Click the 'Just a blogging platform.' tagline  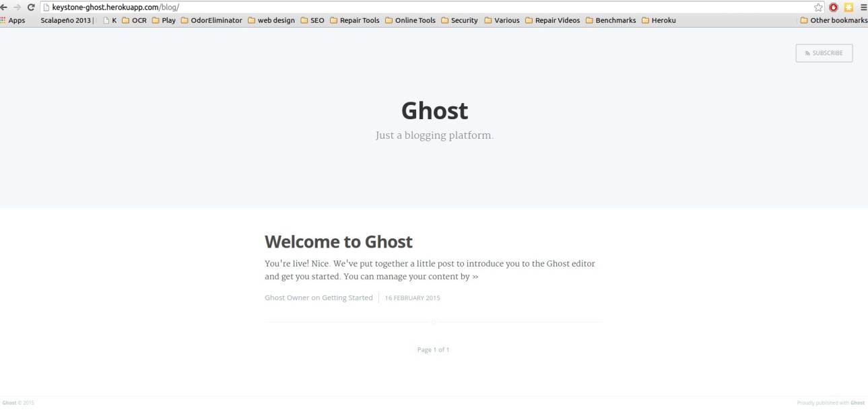tap(434, 135)
